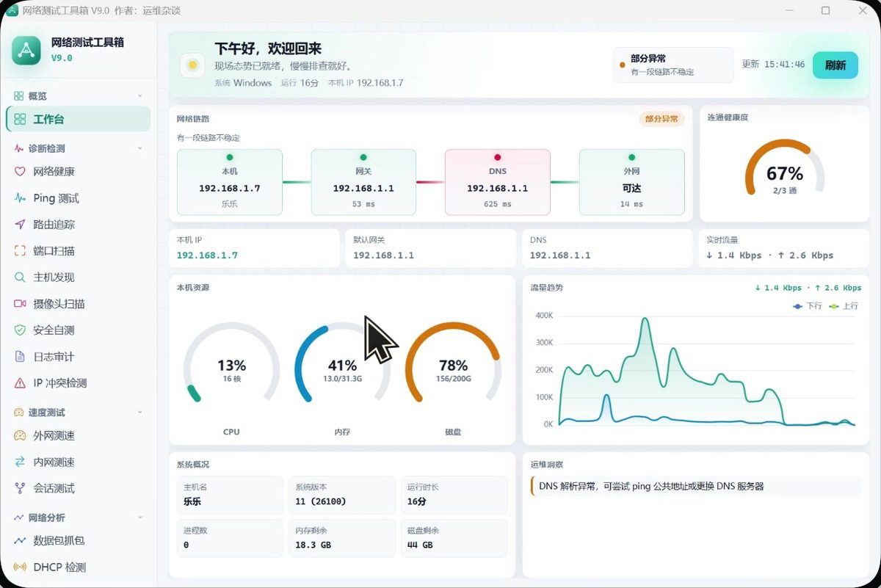Click the 速度测试 section gauge icon
The height and width of the screenshot is (588, 881).
click(x=19, y=413)
